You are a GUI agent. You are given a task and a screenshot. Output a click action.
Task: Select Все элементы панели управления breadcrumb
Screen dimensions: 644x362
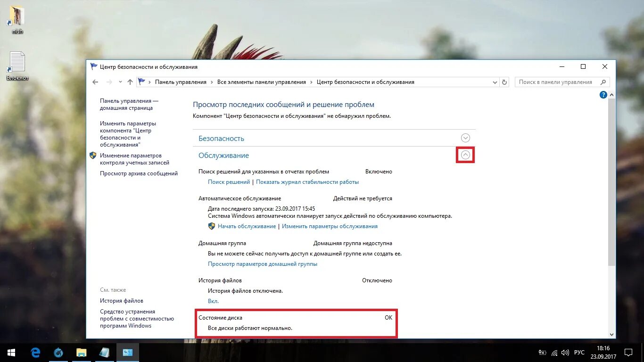click(262, 82)
